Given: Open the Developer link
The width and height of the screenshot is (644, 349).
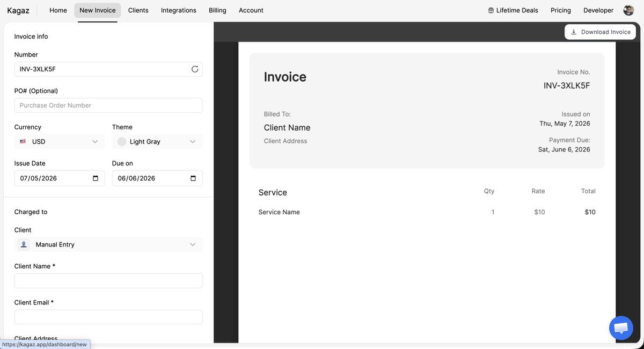Looking at the screenshot, I should (598, 10).
